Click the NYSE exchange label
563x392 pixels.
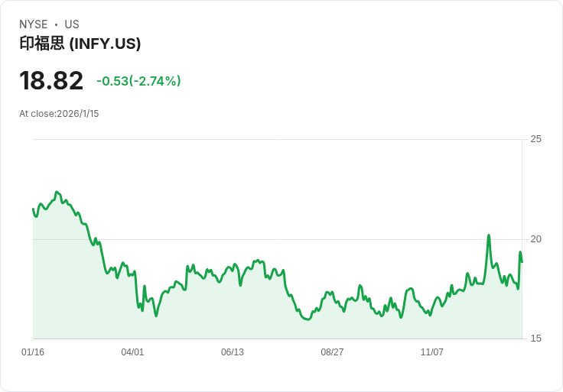[x=34, y=24]
